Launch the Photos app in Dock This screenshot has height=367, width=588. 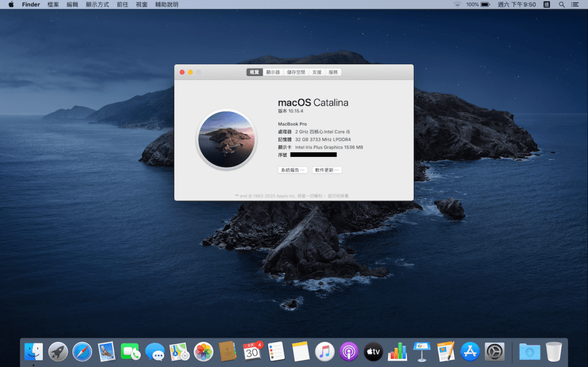203,351
